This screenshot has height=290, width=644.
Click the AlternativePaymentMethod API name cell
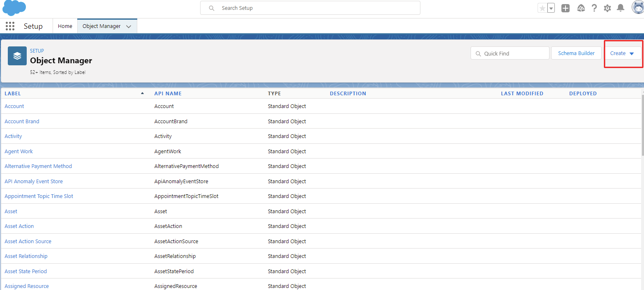(187, 166)
